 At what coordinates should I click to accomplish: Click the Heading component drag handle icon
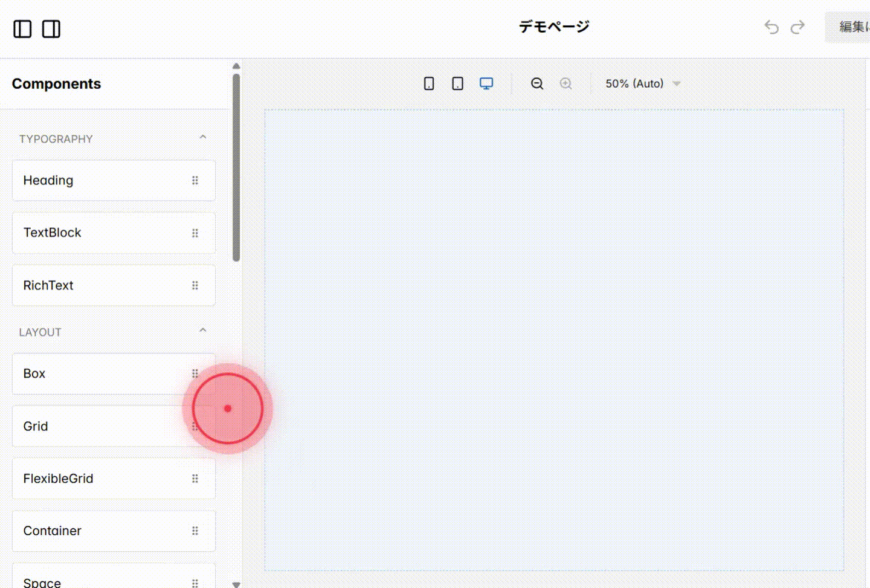click(195, 180)
